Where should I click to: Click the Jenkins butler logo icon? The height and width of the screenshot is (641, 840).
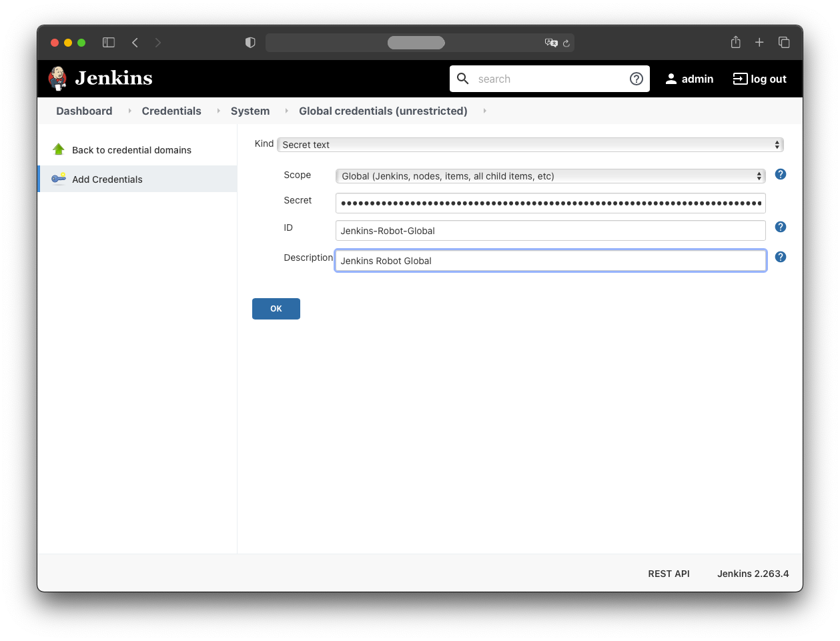point(58,79)
